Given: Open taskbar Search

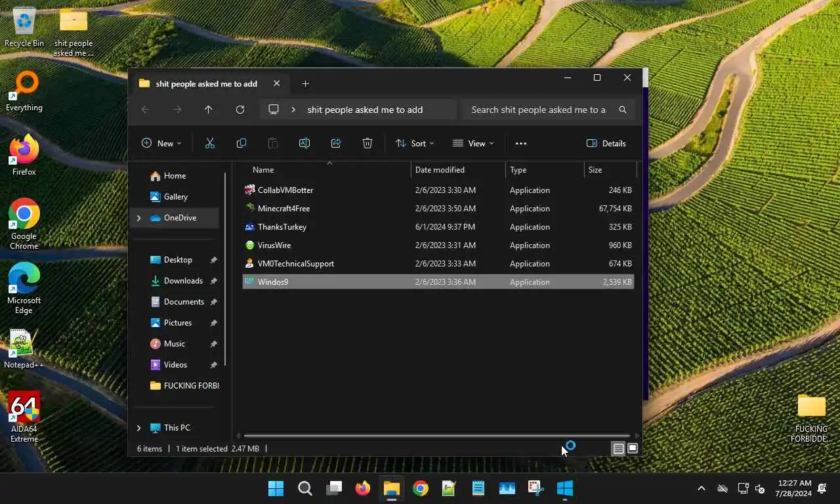Looking at the screenshot, I should [x=305, y=488].
